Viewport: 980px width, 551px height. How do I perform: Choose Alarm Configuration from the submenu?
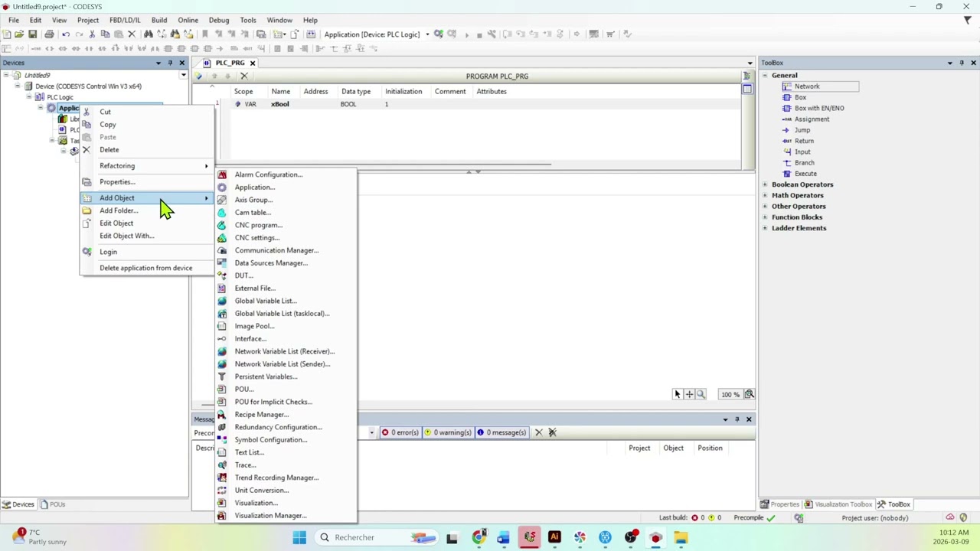pos(269,174)
